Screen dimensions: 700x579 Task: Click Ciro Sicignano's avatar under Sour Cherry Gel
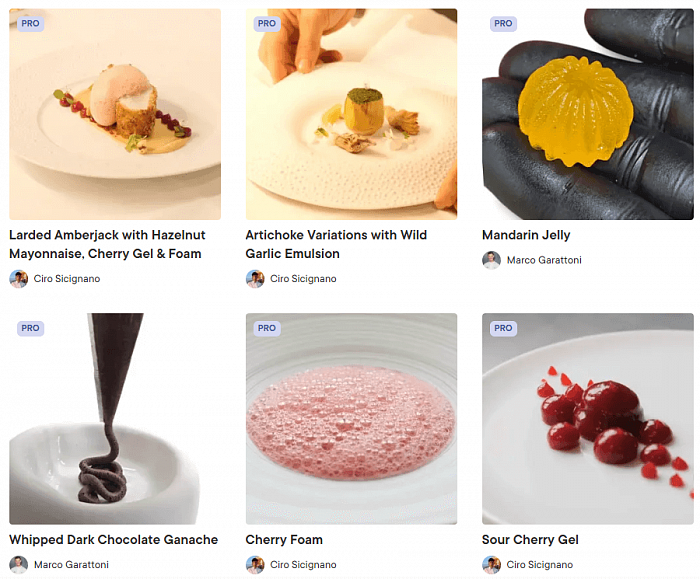pyautogui.click(x=491, y=565)
